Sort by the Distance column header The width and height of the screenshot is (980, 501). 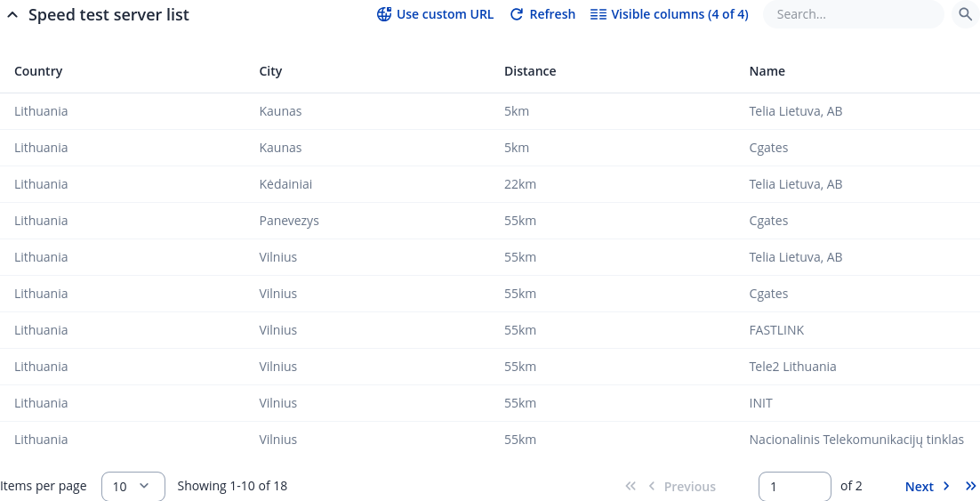click(530, 71)
